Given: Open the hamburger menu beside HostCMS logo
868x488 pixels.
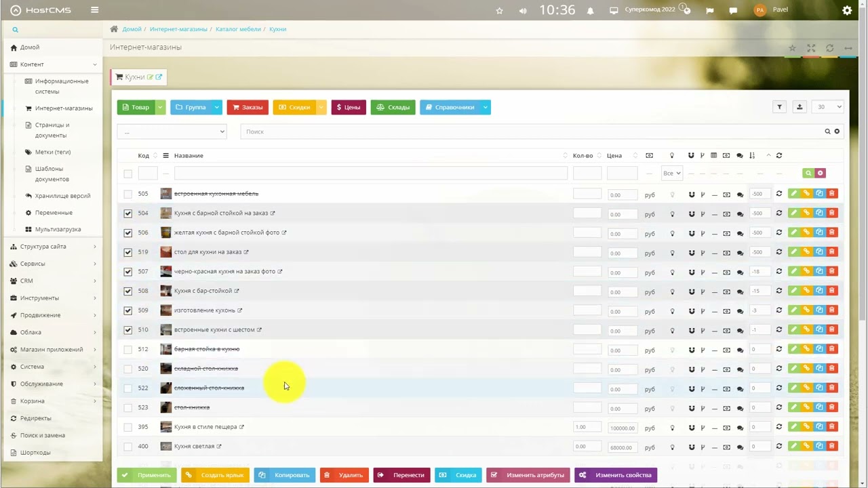Looking at the screenshot, I should (94, 10).
